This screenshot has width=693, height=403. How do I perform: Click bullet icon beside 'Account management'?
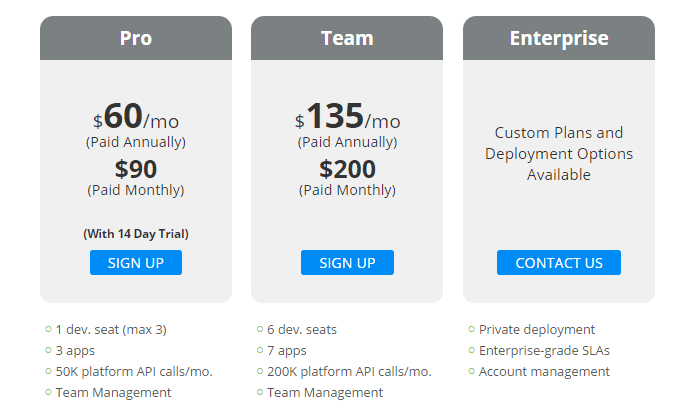point(472,371)
